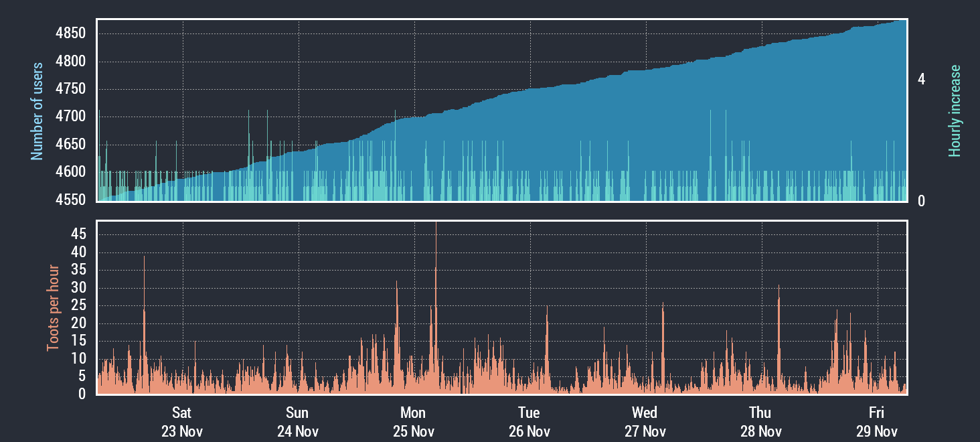The image size is (980, 442).
Task: Click the 0 tick on hourly increase axis
Action: pyautogui.click(x=922, y=201)
